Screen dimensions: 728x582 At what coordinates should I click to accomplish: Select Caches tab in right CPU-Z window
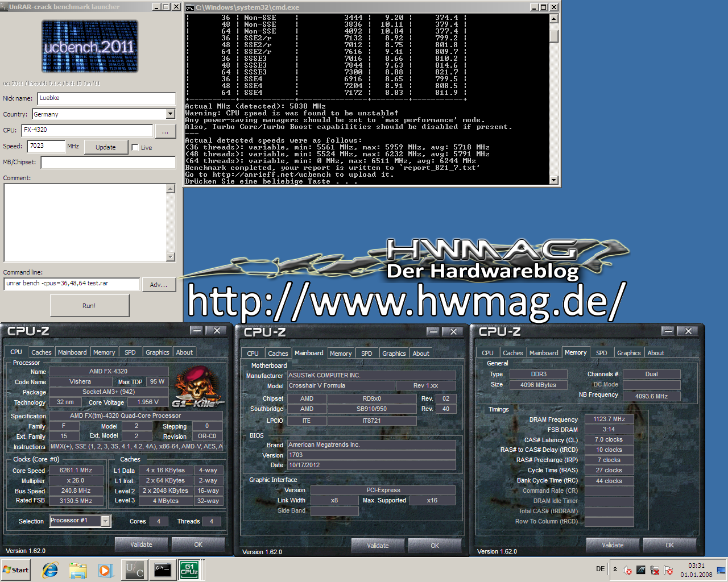pos(513,353)
